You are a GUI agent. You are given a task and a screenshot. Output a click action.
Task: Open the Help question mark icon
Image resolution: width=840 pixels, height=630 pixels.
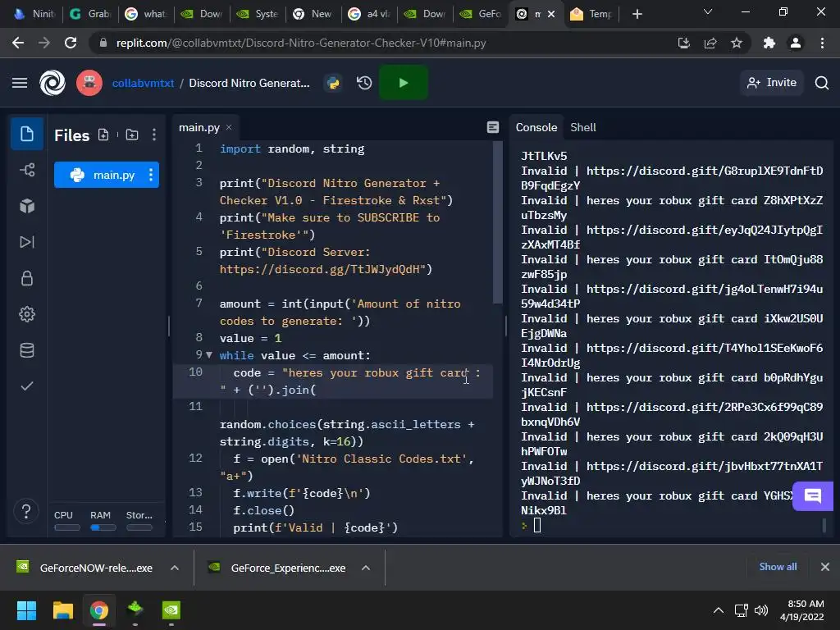pos(26,511)
